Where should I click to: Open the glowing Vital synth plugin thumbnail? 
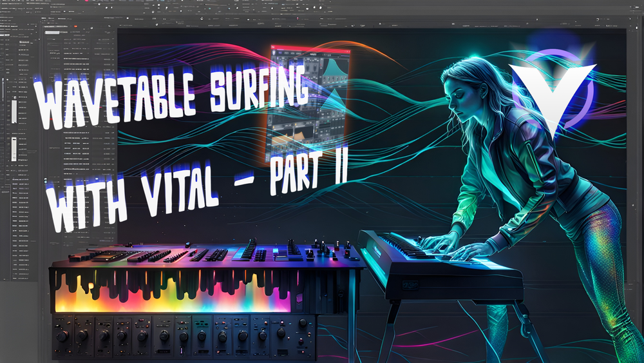click(x=307, y=105)
